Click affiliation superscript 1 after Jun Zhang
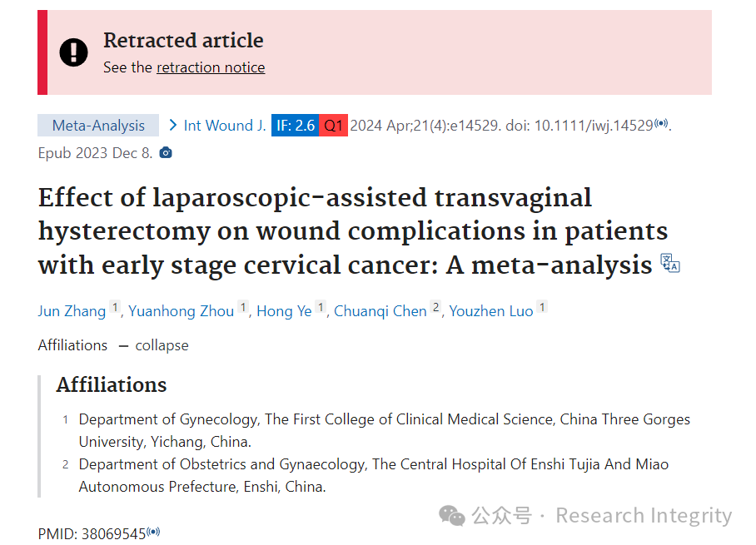This screenshot has width=756, height=545. pos(115,307)
